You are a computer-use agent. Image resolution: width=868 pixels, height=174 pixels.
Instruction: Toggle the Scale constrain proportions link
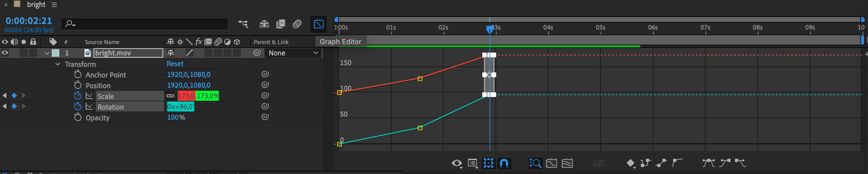170,96
